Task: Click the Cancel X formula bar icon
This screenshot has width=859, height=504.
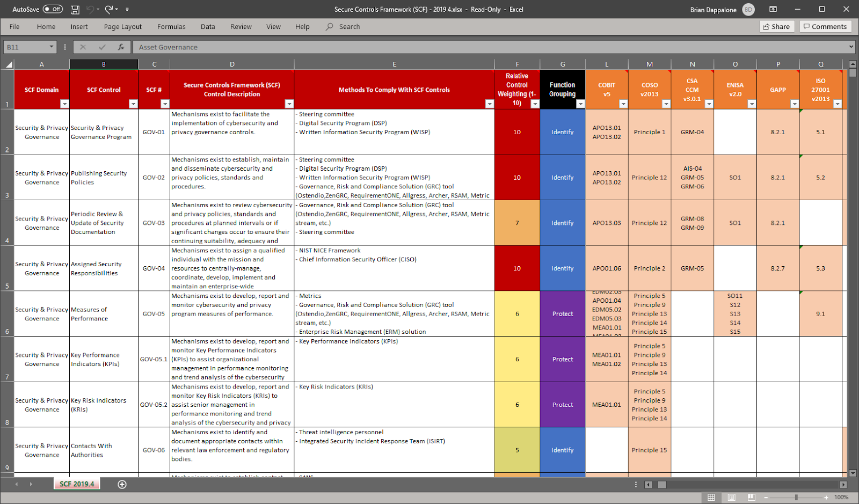Action: pos(83,47)
